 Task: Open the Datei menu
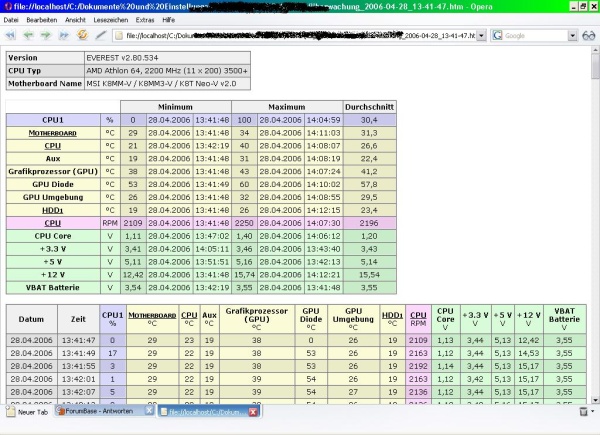11,20
